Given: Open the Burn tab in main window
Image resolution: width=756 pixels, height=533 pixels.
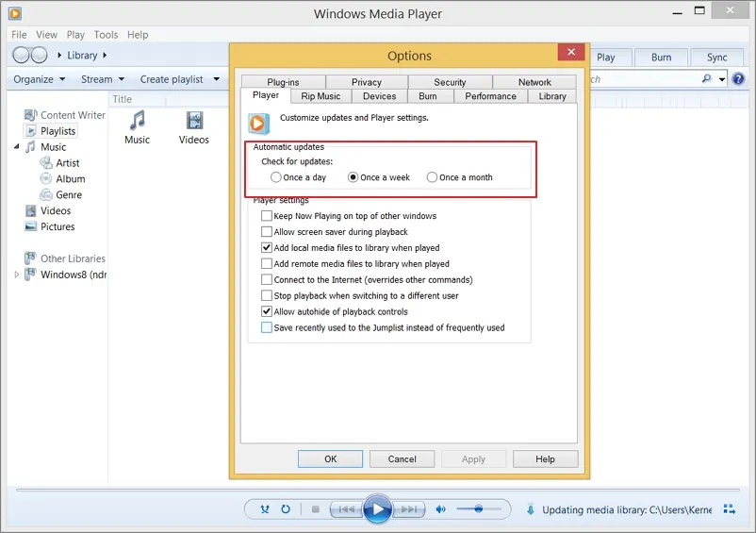Looking at the screenshot, I should [x=661, y=57].
